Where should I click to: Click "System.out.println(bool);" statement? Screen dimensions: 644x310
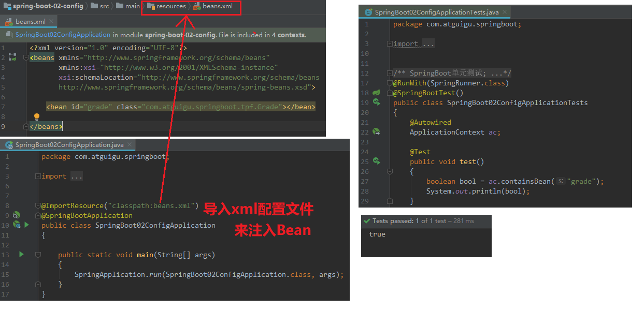(478, 191)
